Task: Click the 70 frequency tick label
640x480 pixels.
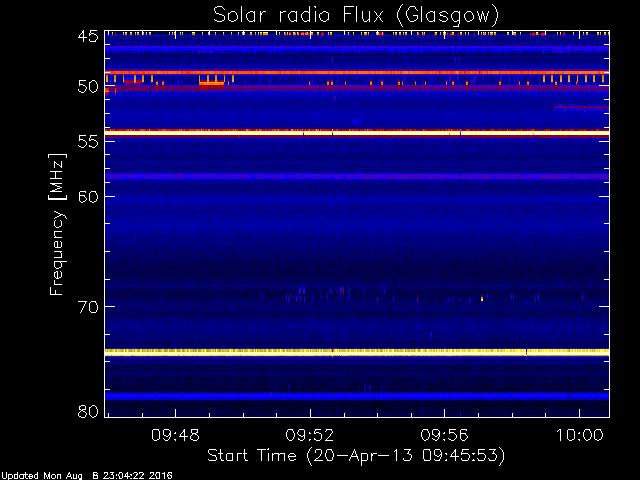Action: (88, 307)
